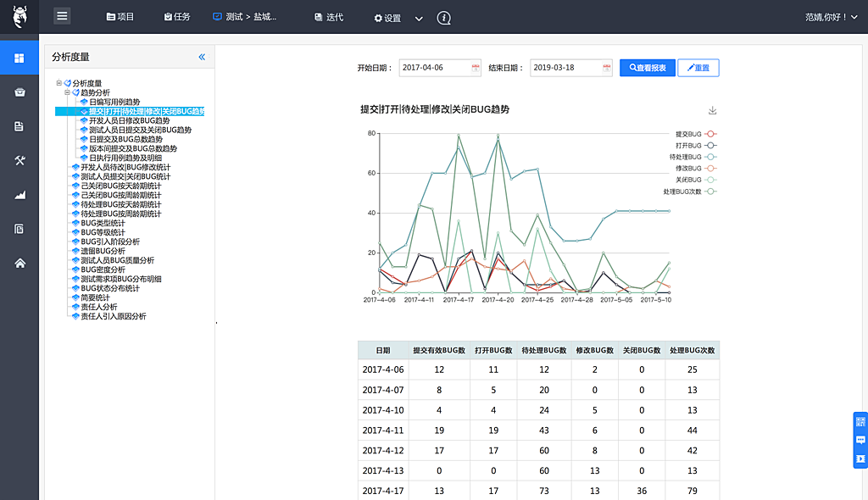This screenshot has width=868, height=500.
Task: Click the 提交有效BUG数 column header
Action: point(439,351)
